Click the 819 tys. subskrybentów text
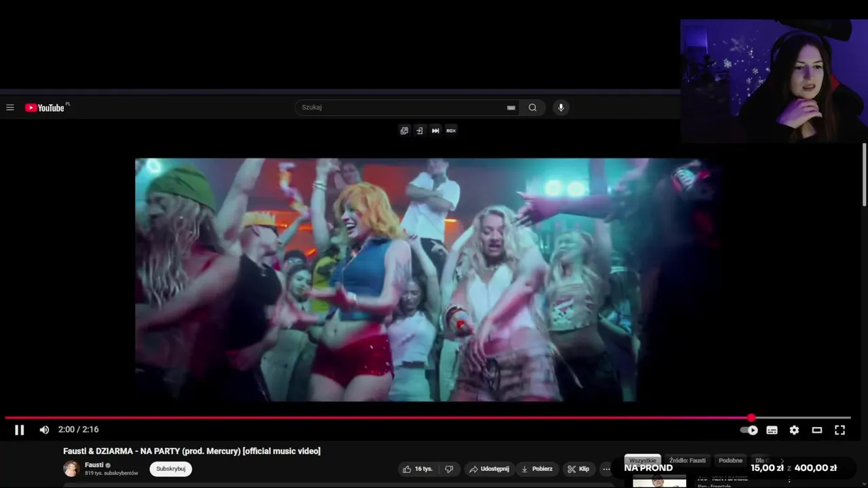The height and width of the screenshot is (488, 868). [111, 473]
